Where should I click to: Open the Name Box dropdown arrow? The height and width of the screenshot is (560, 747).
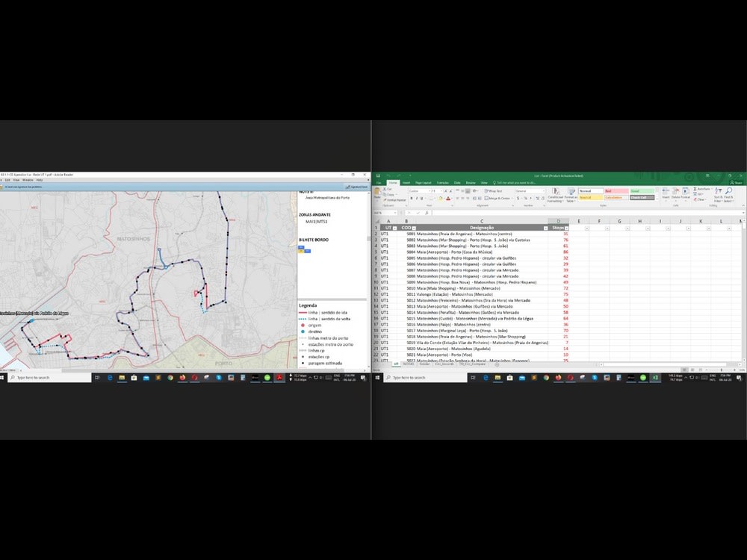tap(395, 213)
